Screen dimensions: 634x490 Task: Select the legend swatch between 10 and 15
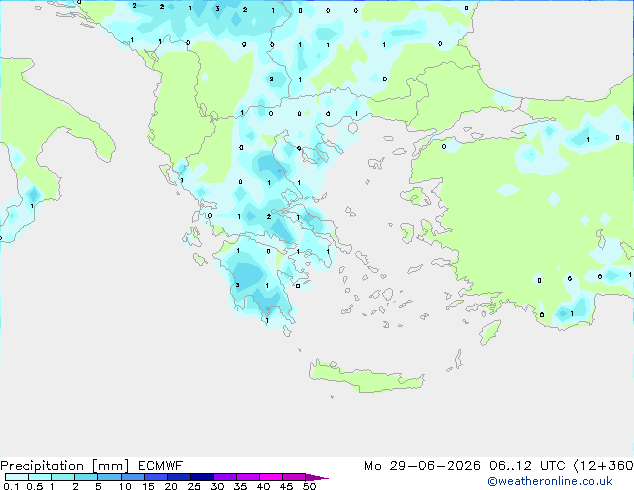(x=133, y=477)
